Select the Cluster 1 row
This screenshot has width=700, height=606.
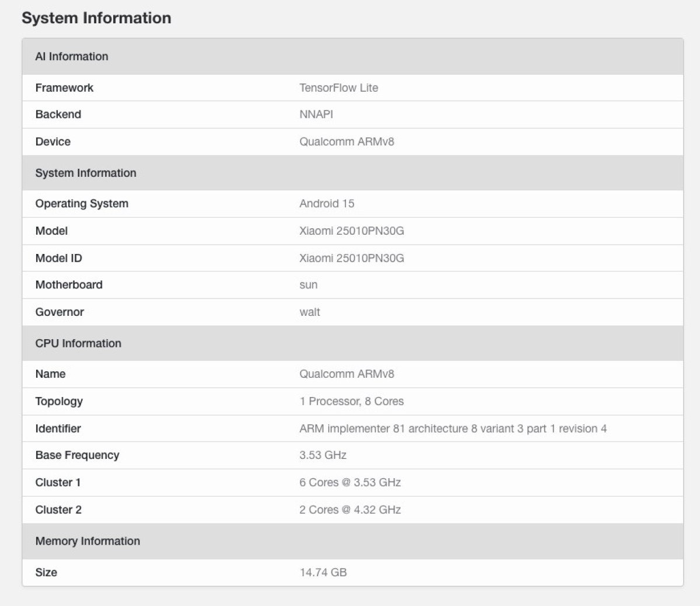coord(349,482)
